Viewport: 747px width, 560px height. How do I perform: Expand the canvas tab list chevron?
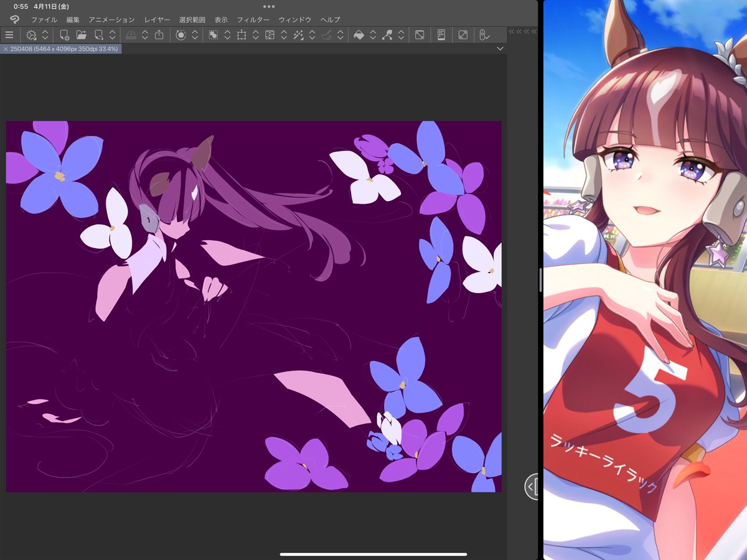click(500, 49)
